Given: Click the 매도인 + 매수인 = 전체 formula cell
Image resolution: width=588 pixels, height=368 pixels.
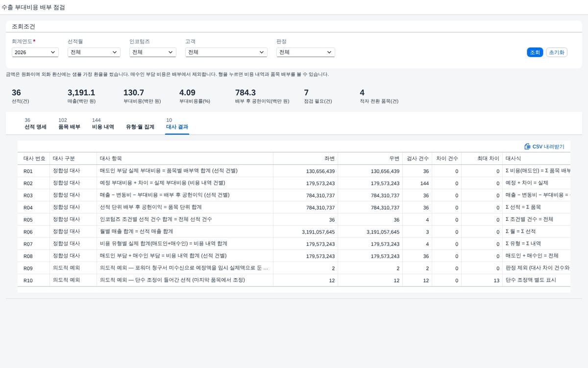Looking at the screenshot, I should coord(537,256).
